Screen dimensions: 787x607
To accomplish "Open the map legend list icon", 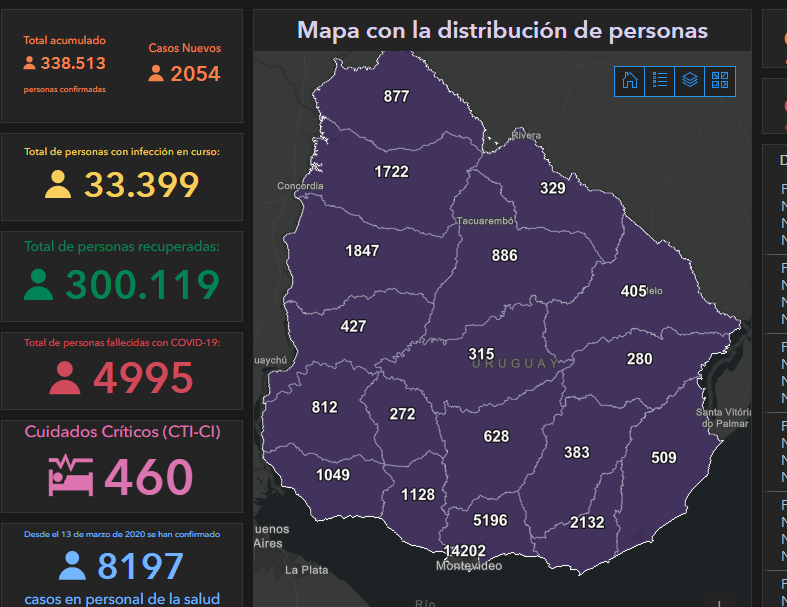I will 660,81.
